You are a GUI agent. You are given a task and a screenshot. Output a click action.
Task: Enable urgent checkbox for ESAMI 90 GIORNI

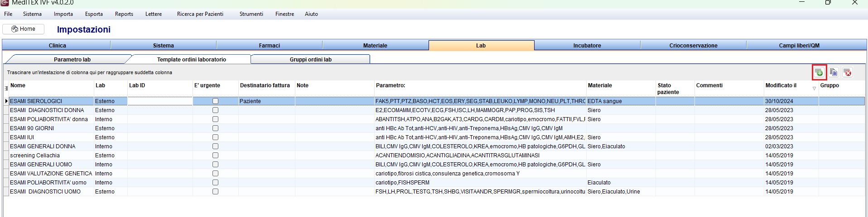coord(215,128)
